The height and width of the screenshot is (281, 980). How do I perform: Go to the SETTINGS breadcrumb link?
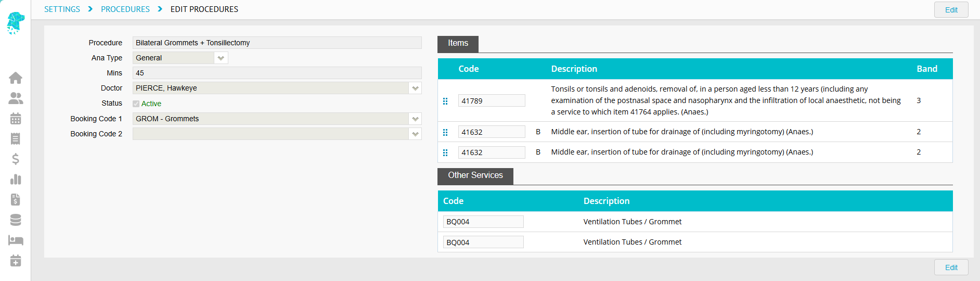point(62,9)
